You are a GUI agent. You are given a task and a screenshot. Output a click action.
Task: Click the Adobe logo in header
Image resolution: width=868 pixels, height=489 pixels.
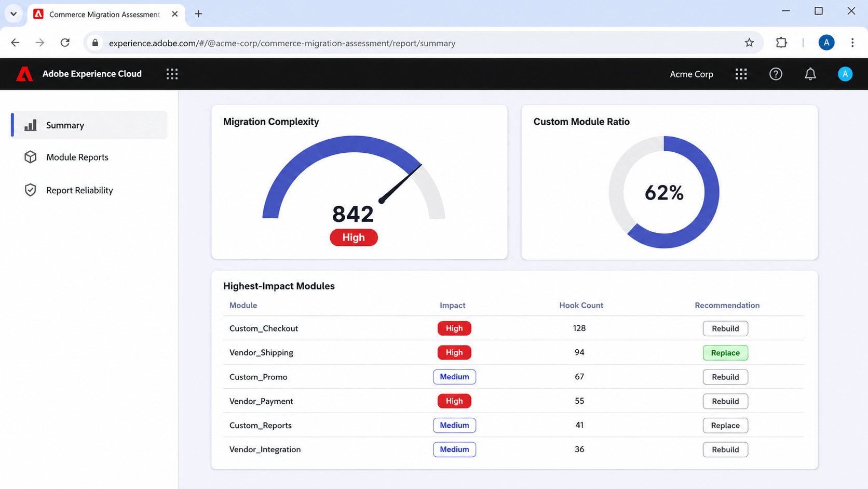click(x=24, y=74)
